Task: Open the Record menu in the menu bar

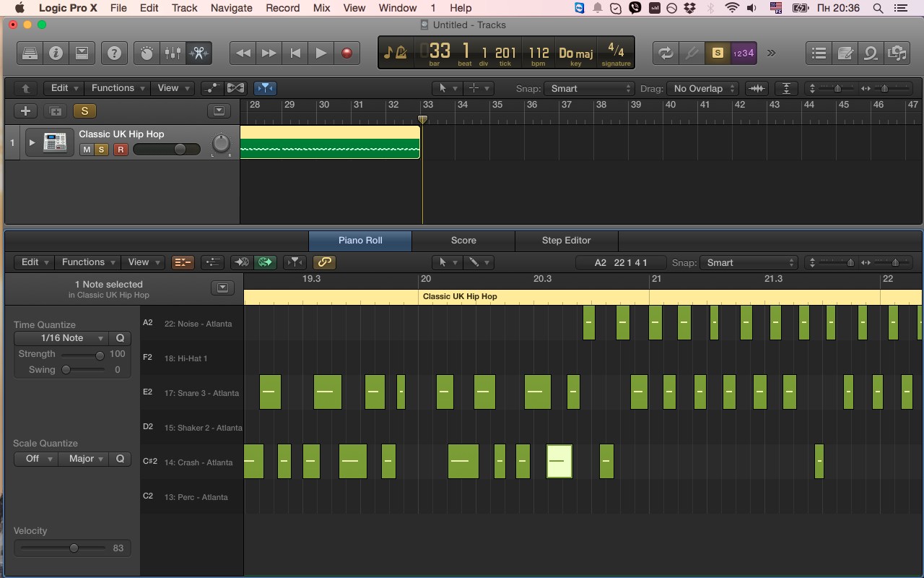Action: [282, 8]
